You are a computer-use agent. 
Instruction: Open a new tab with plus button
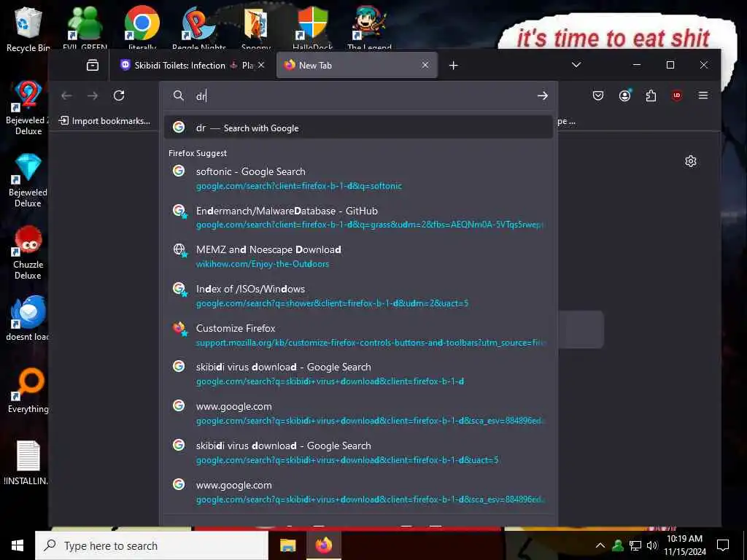[x=454, y=65]
